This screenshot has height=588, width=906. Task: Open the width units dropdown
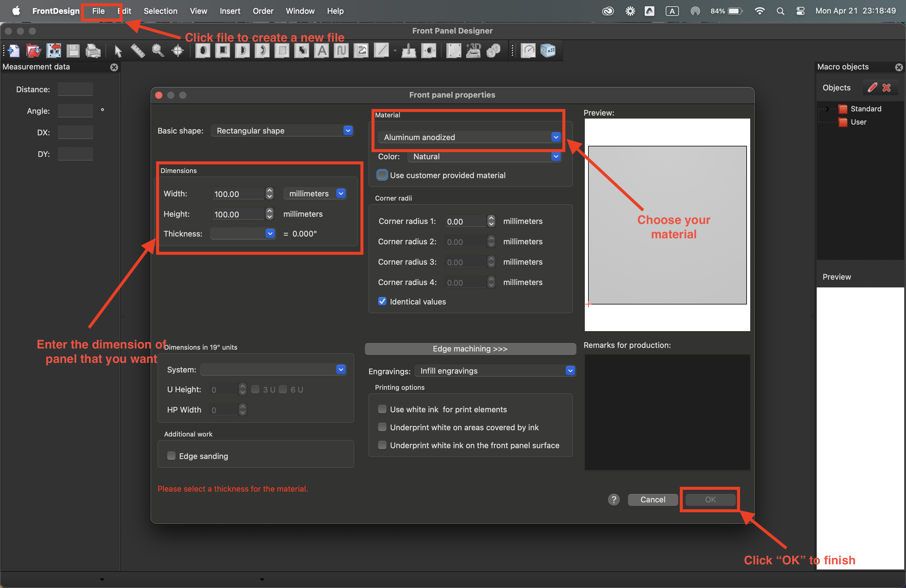coord(315,194)
